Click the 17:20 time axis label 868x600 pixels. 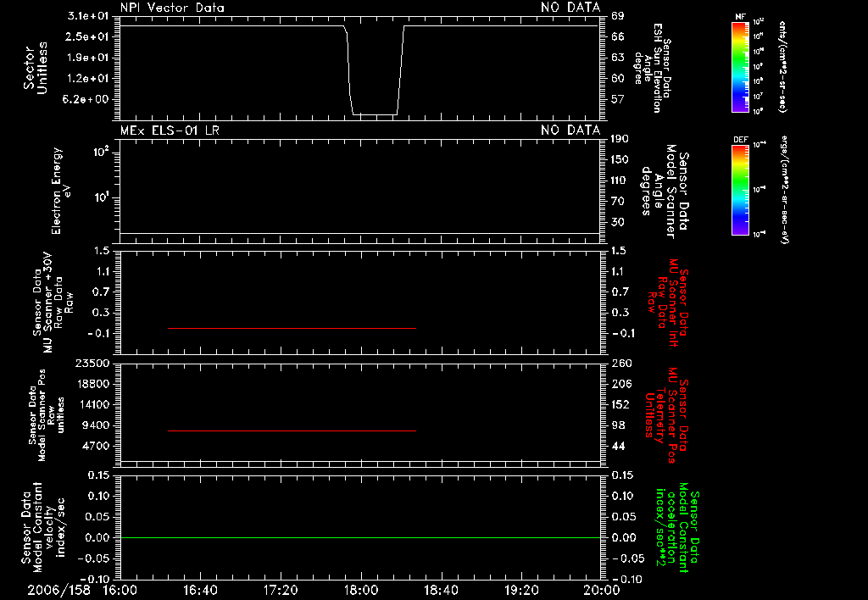click(x=281, y=590)
